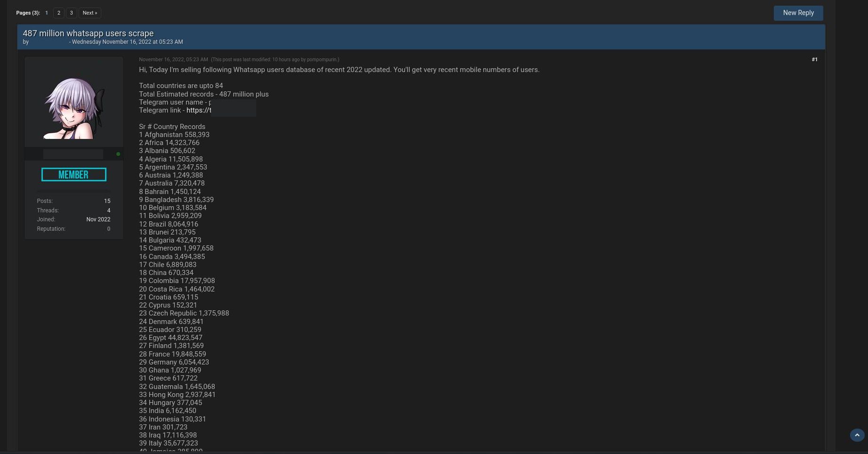Click the redacted username below the avatar
This screenshot has width=868, height=454.
coord(73,154)
